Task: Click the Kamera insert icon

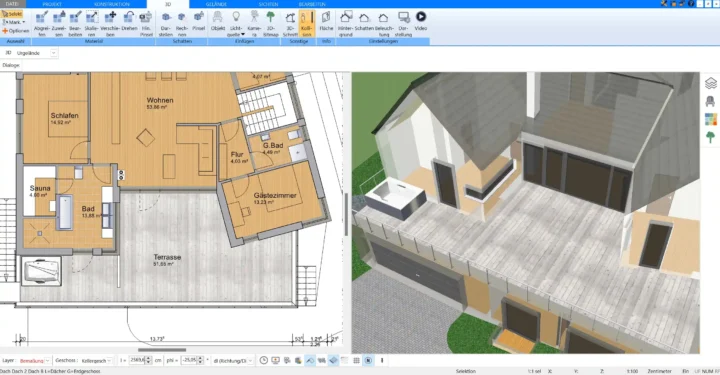Action: 254,24
